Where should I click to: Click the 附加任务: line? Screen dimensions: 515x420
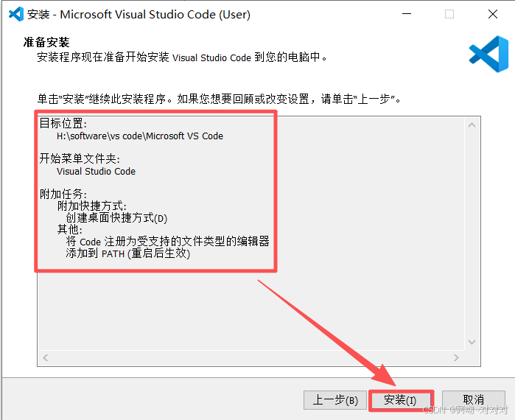(x=63, y=194)
